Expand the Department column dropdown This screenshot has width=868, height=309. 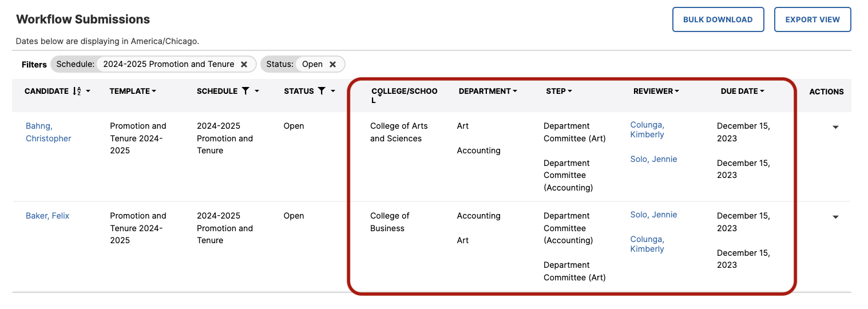point(515,92)
